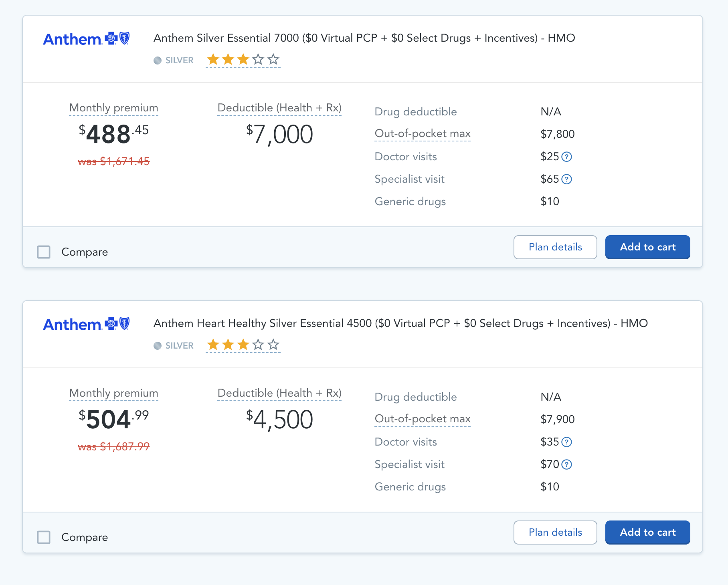Image resolution: width=728 pixels, height=585 pixels.
Task: Click help icon beside $35 doctor visits
Action: point(566,442)
